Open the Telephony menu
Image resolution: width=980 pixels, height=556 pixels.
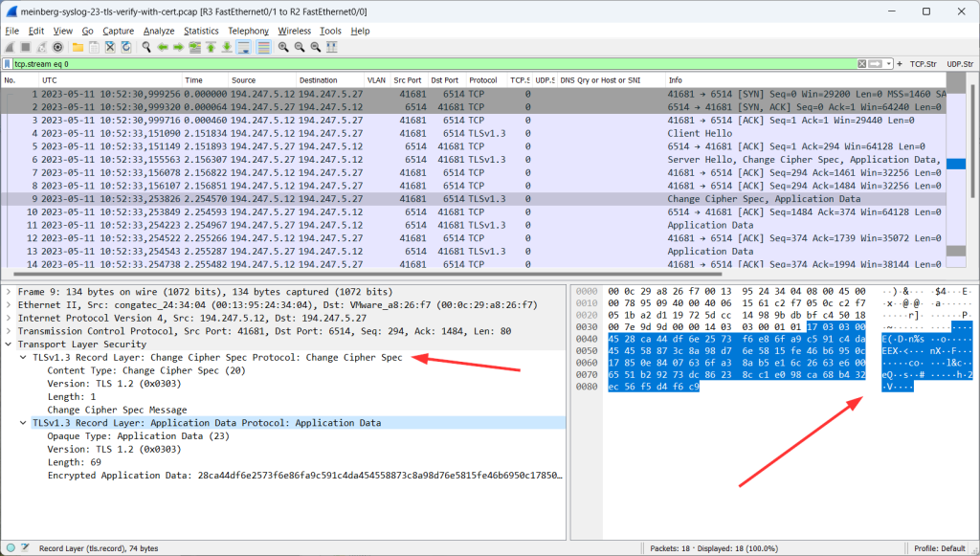[248, 31]
